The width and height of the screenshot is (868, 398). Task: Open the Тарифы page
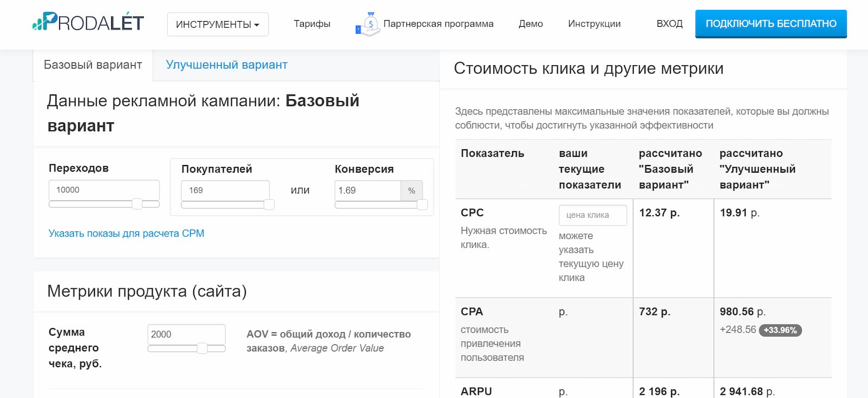pyautogui.click(x=312, y=24)
